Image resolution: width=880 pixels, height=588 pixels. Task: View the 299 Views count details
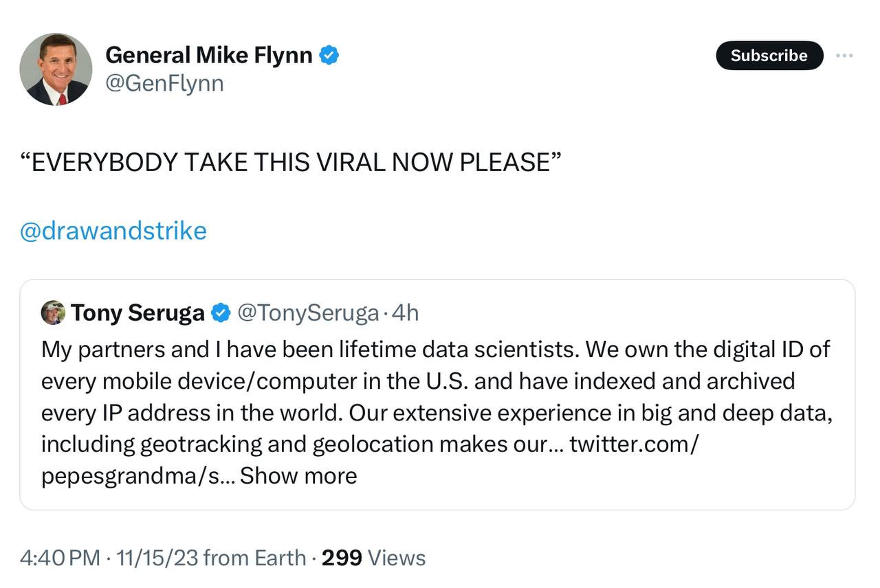pyautogui.click(x=373, y=558)
